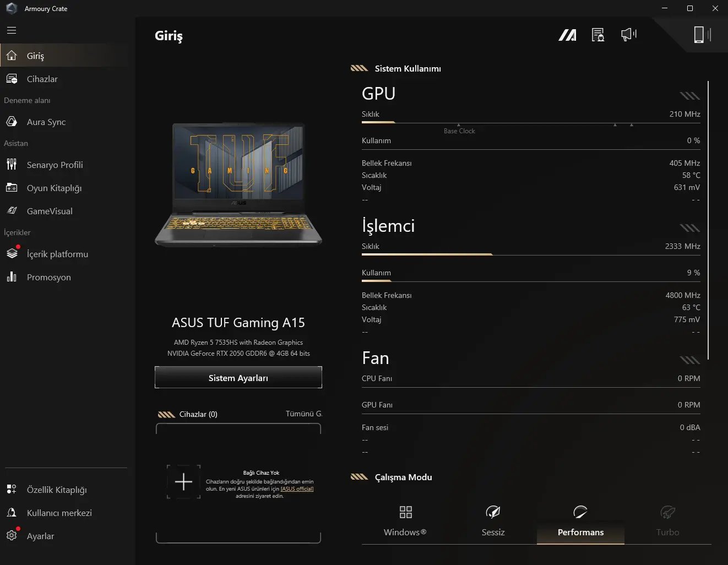Minimize the Armoury Crate window

pos(665,8)
